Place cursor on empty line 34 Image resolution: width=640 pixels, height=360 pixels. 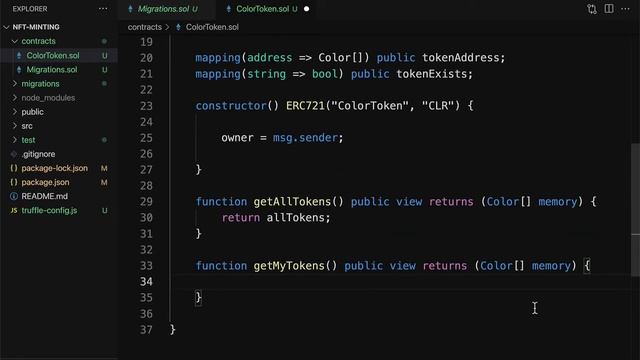pos(404,282)
